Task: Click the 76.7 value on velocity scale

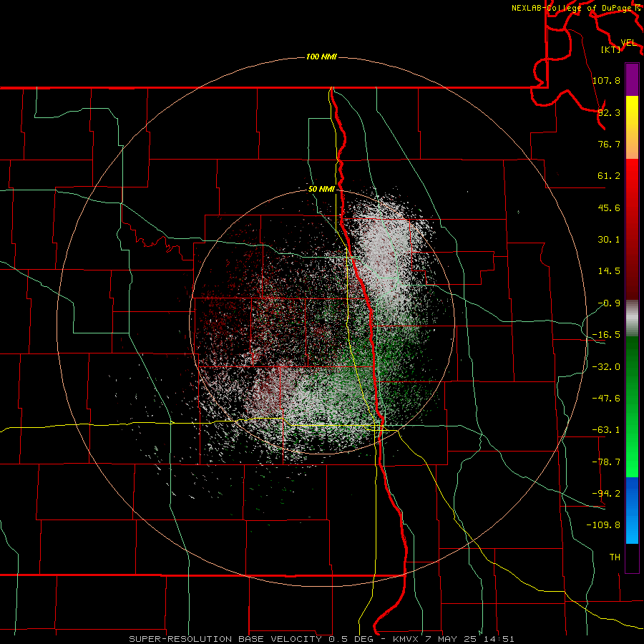Action: 609,144
